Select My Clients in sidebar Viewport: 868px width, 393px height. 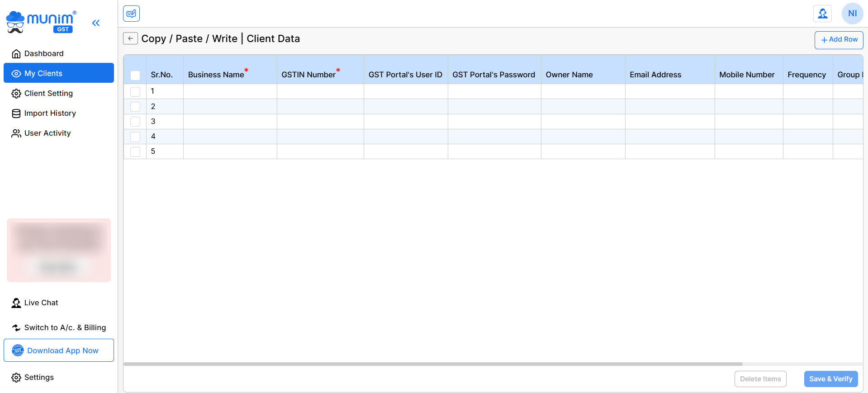43,73
